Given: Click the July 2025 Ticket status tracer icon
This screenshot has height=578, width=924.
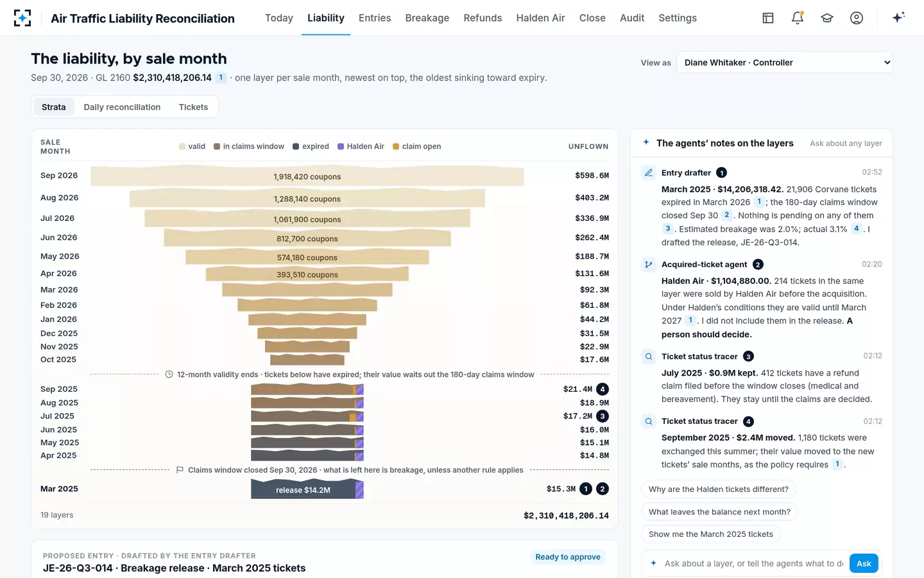Looking at the screenshot, I should point(649,356).
